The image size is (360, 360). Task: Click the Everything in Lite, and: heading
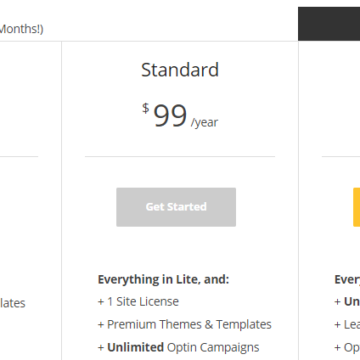(x=163, y=279)
